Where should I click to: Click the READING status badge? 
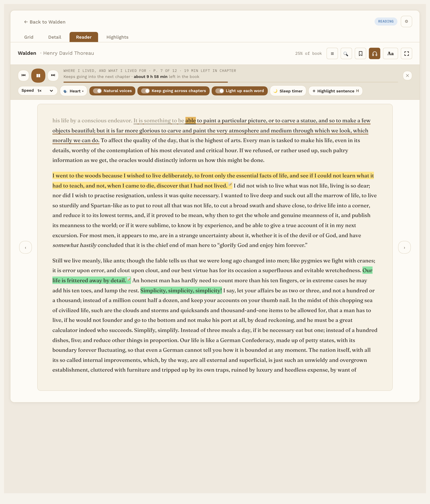[386, 21]
